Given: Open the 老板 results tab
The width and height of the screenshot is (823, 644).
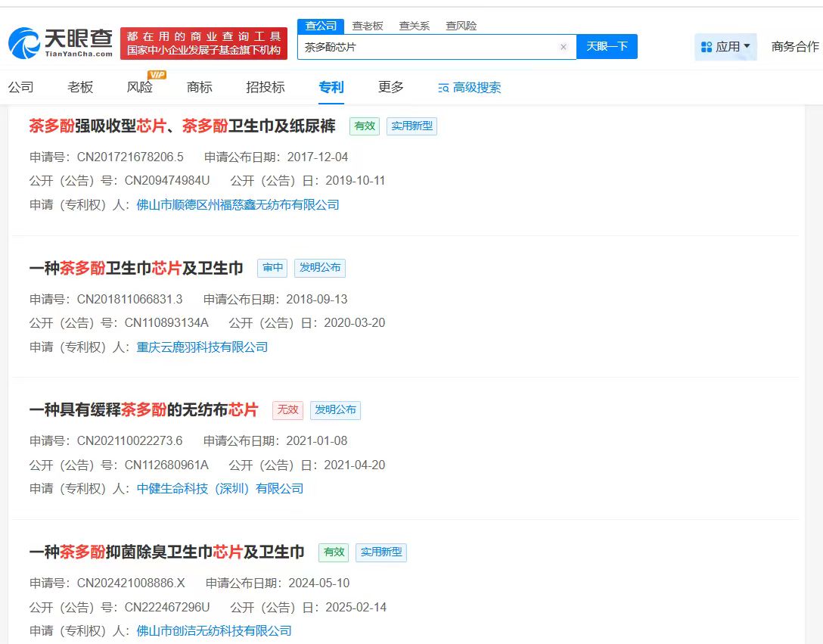Looking at the screenshot, I should 80,87.
